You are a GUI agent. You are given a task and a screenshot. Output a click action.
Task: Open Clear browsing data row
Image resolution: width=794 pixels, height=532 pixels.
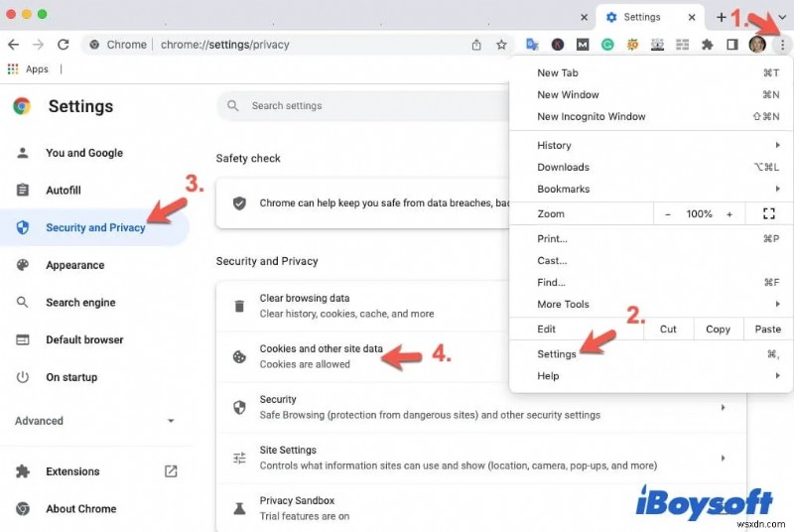362,307
